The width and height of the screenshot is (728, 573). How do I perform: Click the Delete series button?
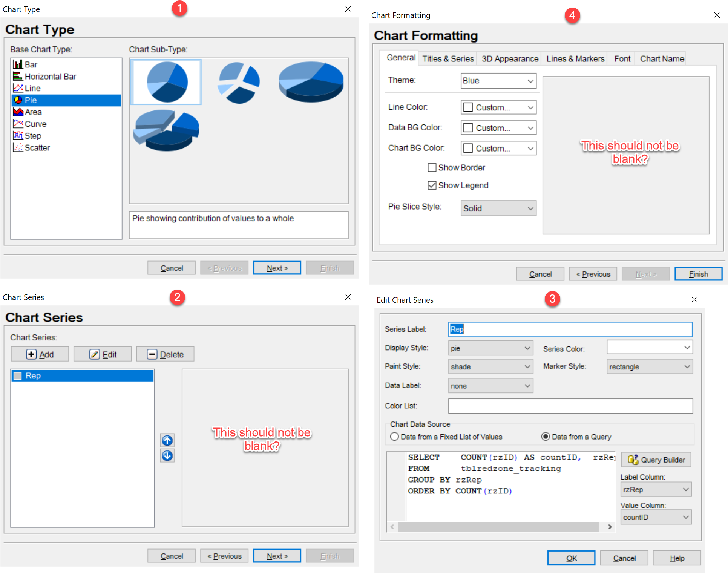pos(165,354)
